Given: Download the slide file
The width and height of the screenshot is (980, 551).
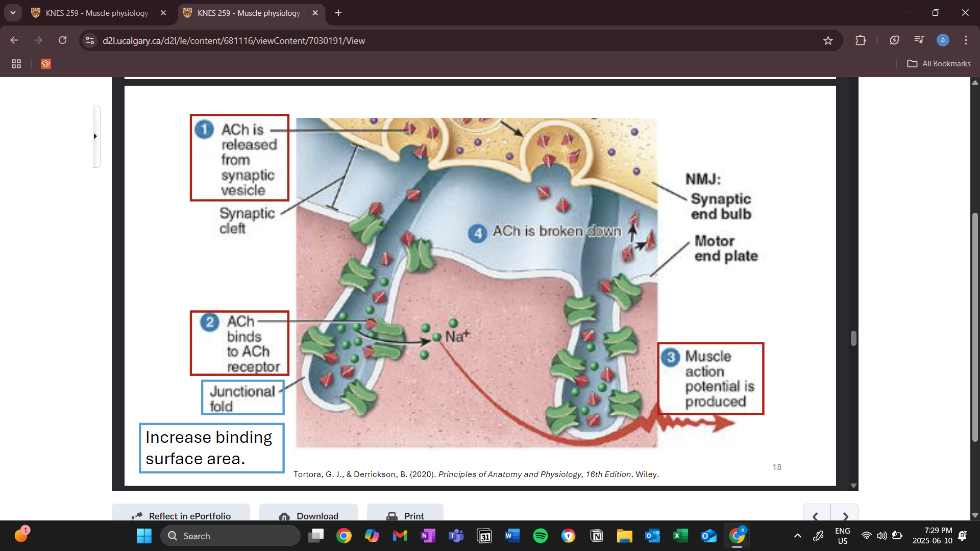Looking at the screenshot, I should tap(308, 513).
